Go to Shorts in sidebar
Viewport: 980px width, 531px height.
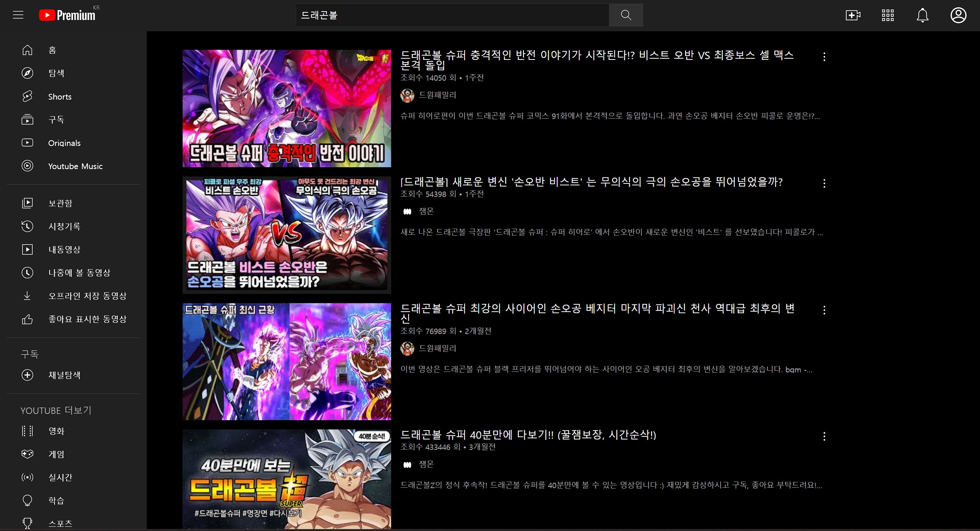pyautogui.click(x=59, y=97)
